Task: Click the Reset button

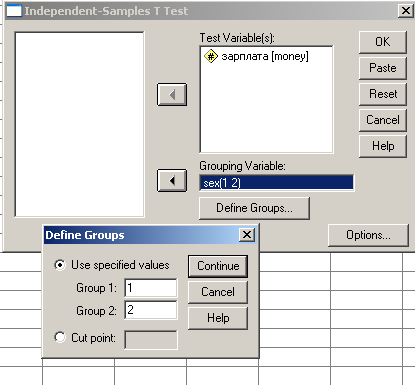Action: (x=383, y=94)
